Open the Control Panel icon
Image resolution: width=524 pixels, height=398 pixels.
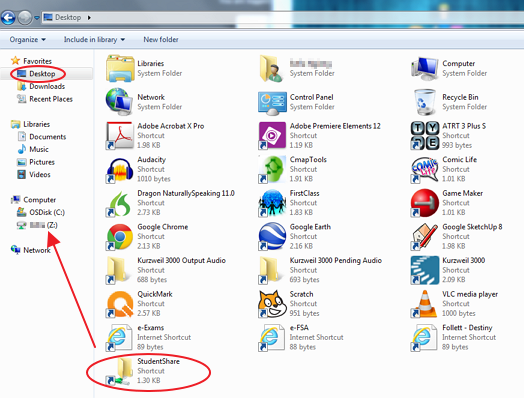(272, 103)
